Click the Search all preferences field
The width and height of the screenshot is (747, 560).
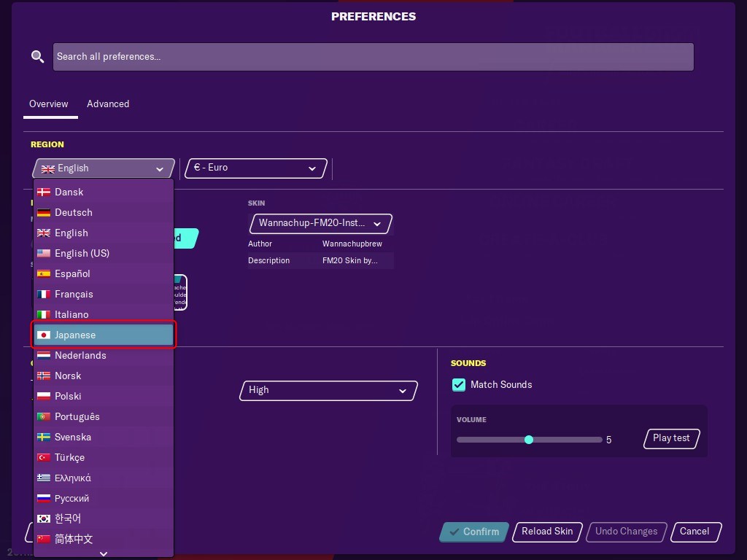pos(373,57)
